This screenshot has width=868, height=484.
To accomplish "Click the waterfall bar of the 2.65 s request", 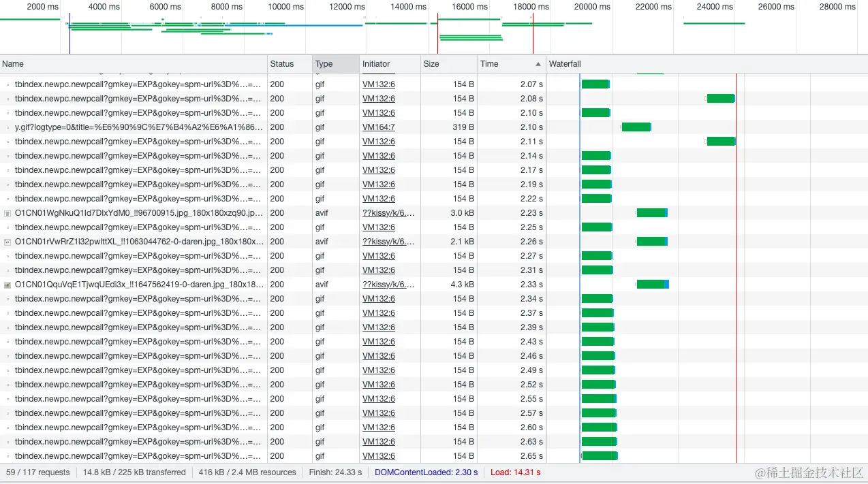I will [600, 456].
